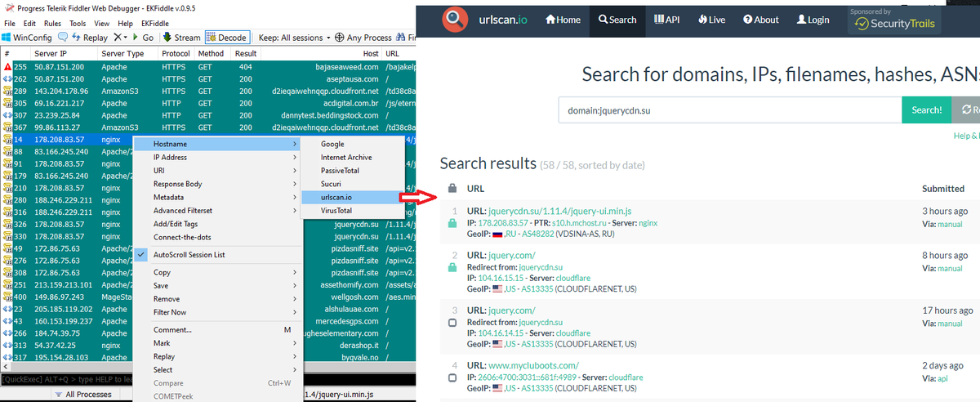Expand the Hostname context submenu

[x=216, y=144]
